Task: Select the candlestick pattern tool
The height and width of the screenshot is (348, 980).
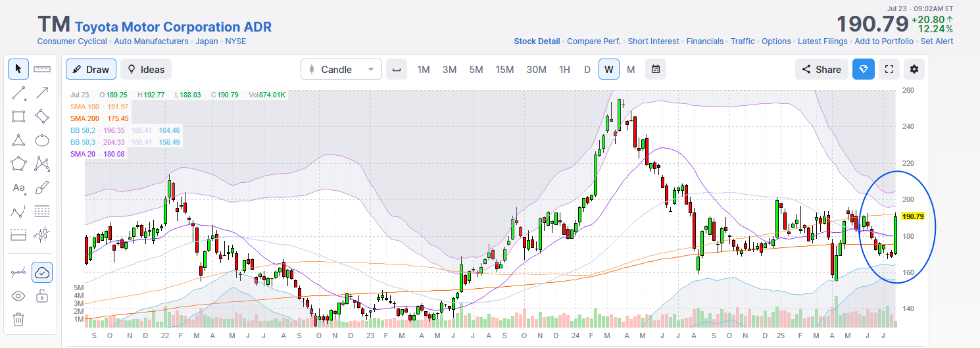Action: click(x=43, y=236)
